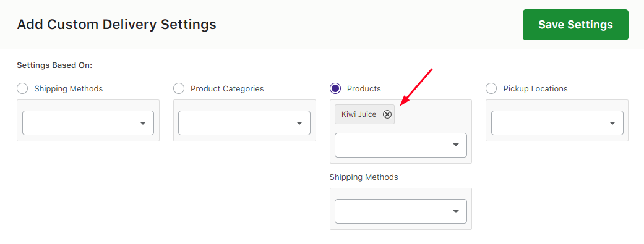
Task: Click the Product Categories label text
Action: (x=227, y=88)
